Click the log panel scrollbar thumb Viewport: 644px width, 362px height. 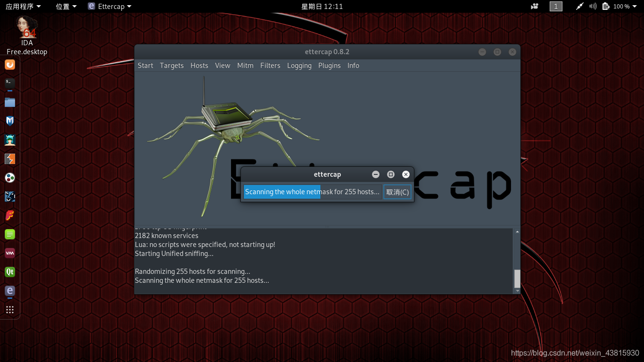[517, 279]
